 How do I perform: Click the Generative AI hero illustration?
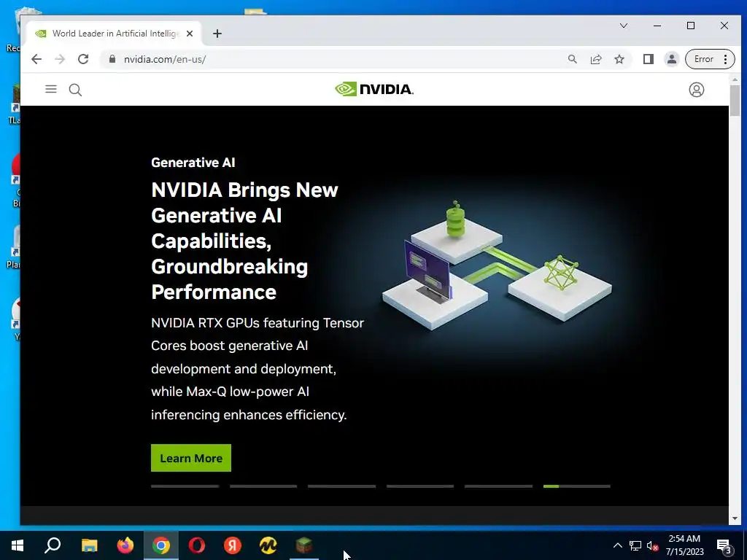pyautogui.click(x=496, y=265)
